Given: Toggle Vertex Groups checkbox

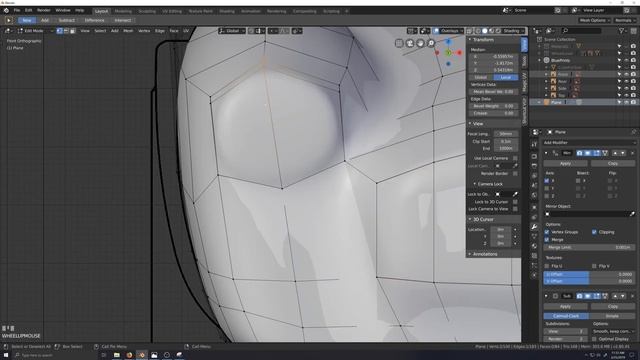Looking at the screenshot, I should tap(547, 232).
